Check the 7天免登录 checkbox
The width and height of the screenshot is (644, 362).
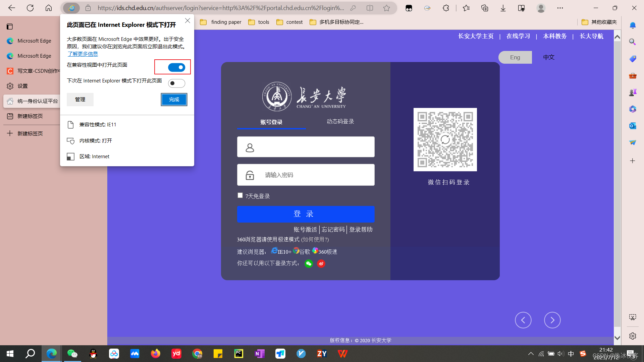coord(240,195)
